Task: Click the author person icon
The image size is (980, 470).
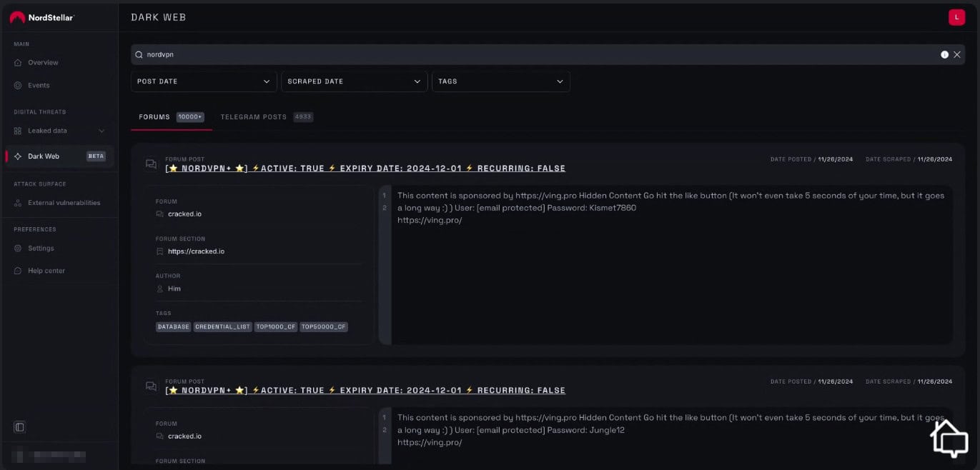Action: click(159, 289)
